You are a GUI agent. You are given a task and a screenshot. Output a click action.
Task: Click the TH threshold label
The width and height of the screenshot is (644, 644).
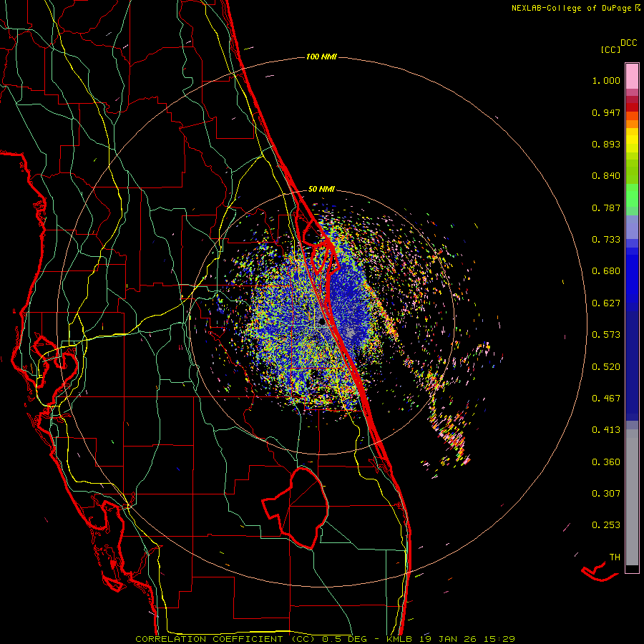[x=615, y=557]
